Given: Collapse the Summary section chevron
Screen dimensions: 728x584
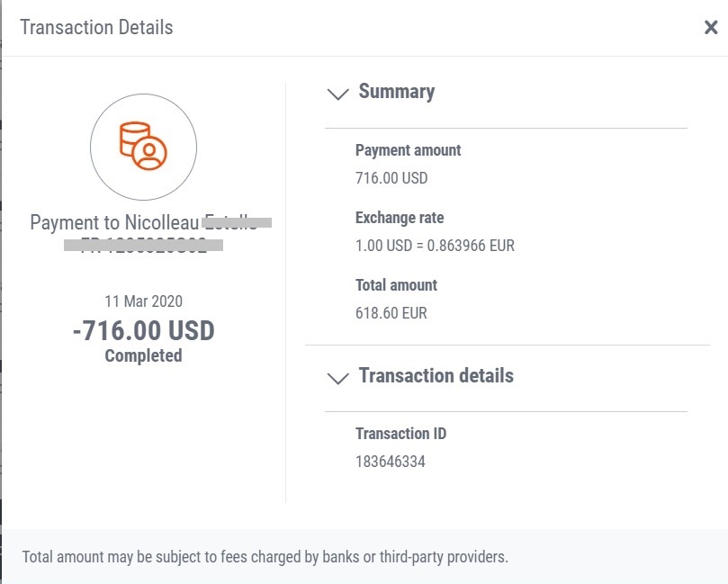Looking at the screenshot, I should point(338,94).
